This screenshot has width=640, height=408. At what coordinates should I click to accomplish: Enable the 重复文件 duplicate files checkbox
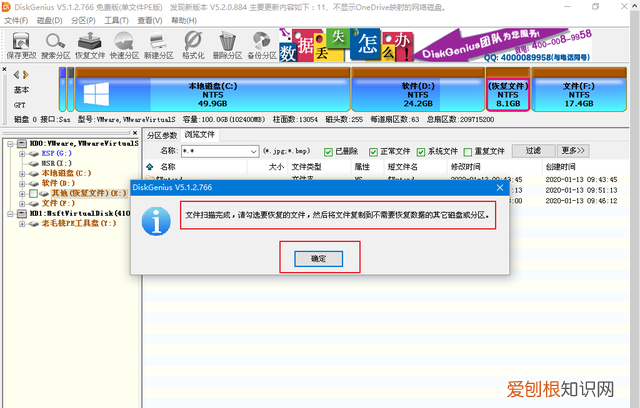click(x=468, y=152)
